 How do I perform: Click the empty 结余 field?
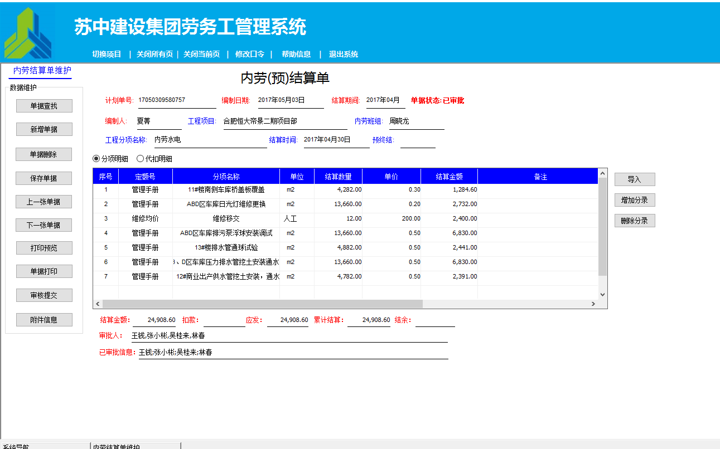(435, 320)
